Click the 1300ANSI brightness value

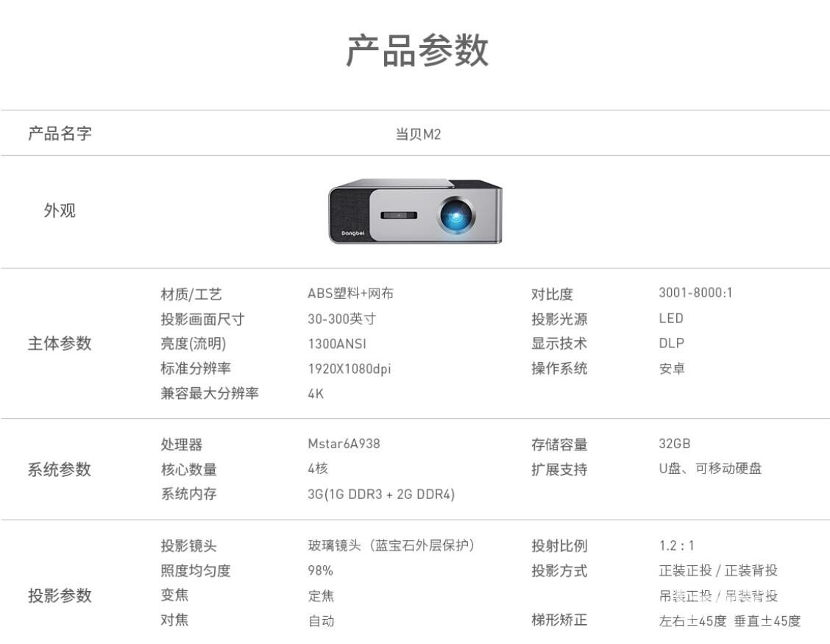337,344
